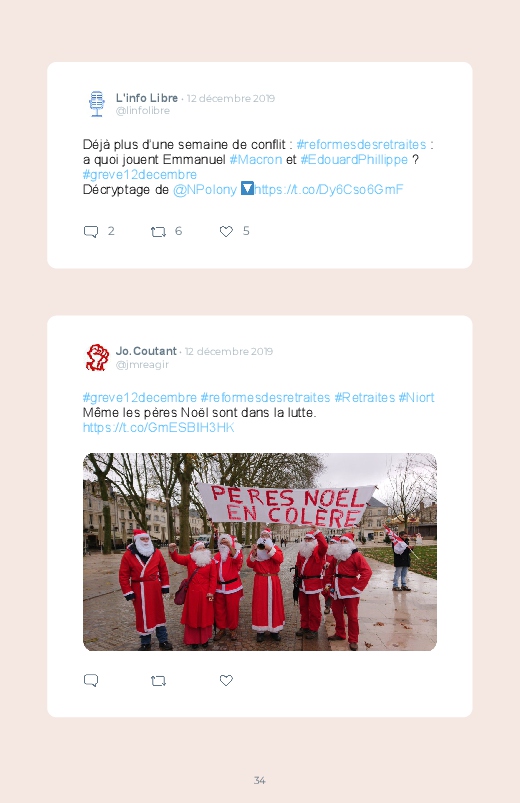
Task: Like the Jo.Coutant tweet with heart icon
Action: 226,680
